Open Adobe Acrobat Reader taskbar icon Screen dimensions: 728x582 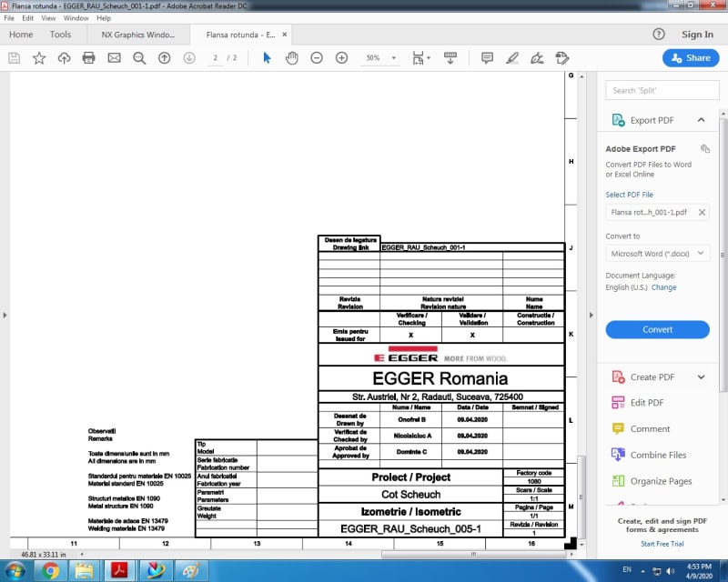120,570
